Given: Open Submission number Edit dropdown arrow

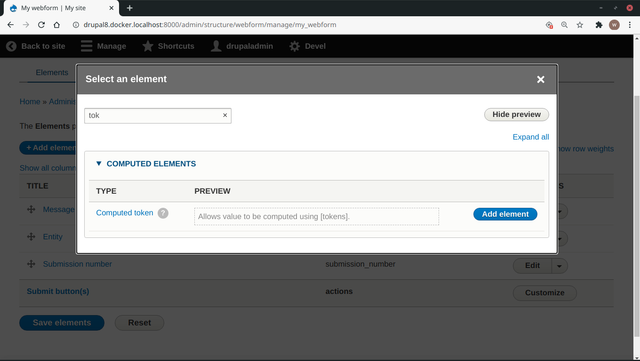Looking at the screenshot, I should tap(559, 266).
